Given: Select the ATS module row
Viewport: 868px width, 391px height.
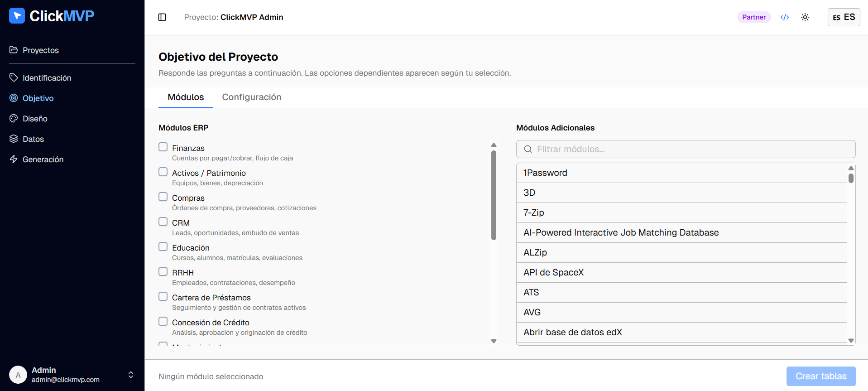Looking at the screenshot, I should point(681,292).
